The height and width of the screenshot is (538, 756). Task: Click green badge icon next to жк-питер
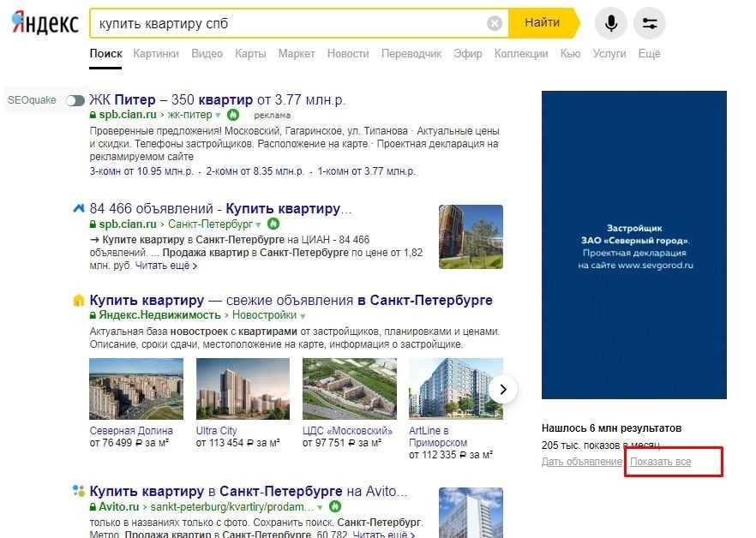(x=232, y=115)
